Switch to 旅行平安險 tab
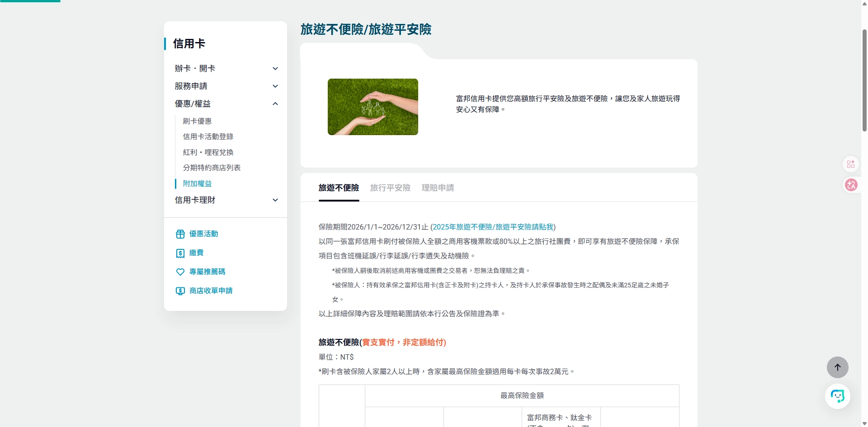 tap(390, 188)
